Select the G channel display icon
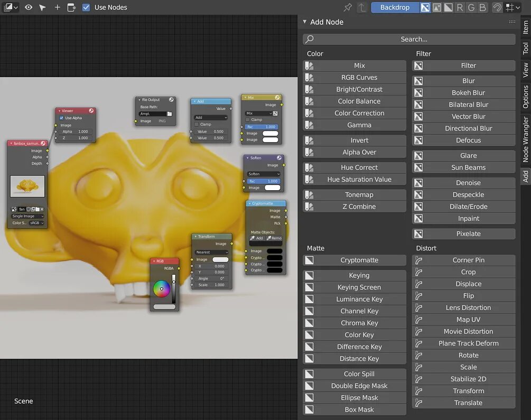This screenshot has width=531, height=420. pyautogui.click(x=471, y=7)
